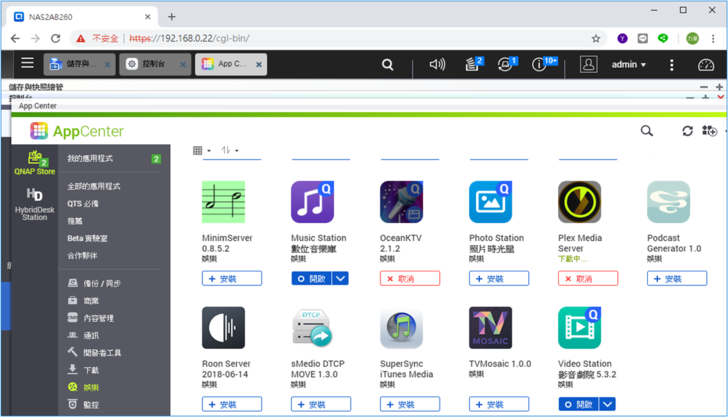
Task: Click the manual install icon in App Center
Action: [x=709, y=131]
